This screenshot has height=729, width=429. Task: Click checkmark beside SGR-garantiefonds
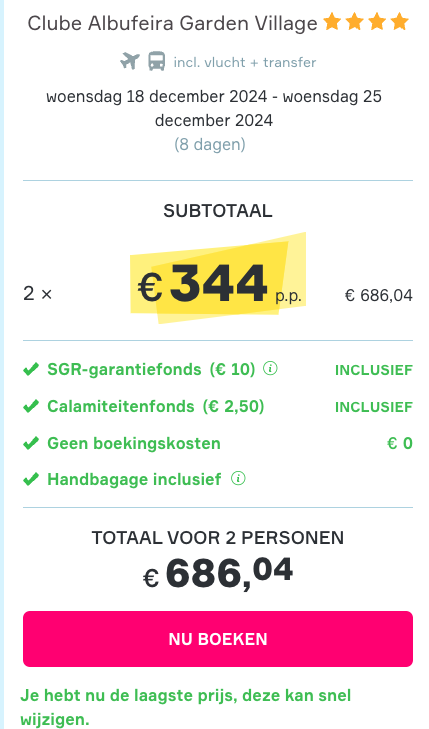tap(31, 370)
